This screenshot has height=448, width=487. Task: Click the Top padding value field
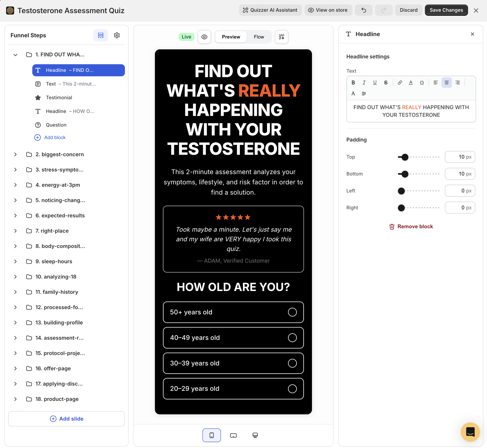[x=460, y=157]
